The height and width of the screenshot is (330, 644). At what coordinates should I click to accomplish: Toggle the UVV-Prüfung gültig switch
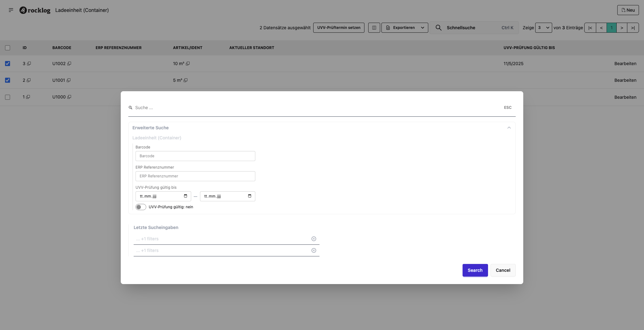141,207
